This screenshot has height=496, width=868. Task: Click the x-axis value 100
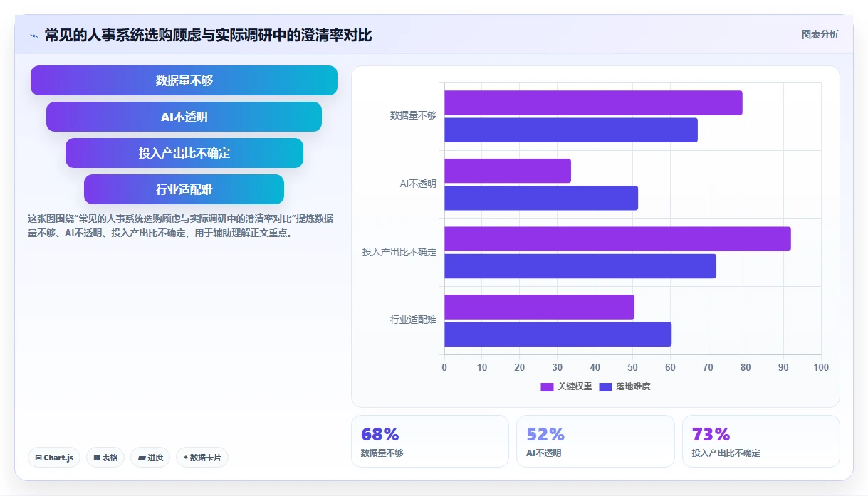coord(821,368)
